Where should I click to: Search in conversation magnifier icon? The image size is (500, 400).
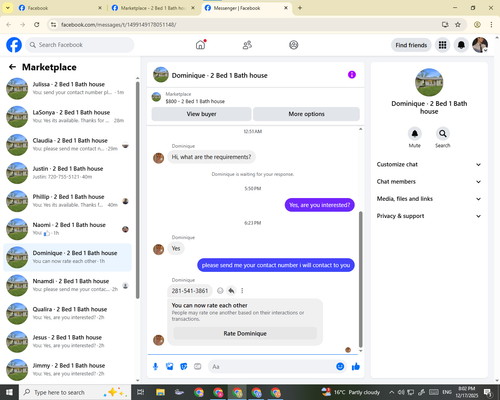click(443, 134)
